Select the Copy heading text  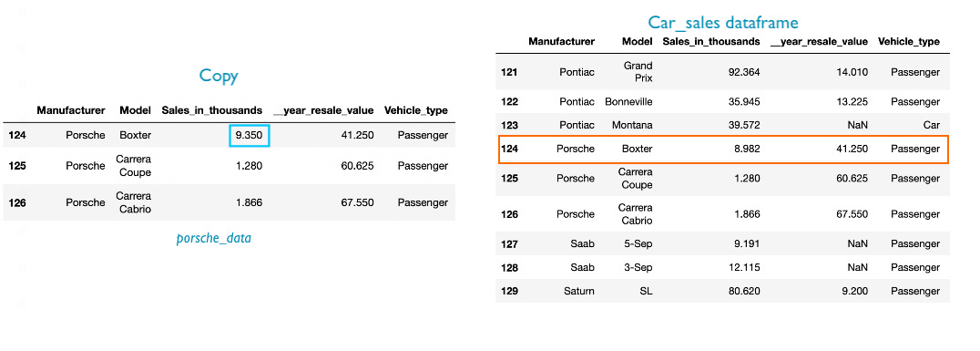218,77
